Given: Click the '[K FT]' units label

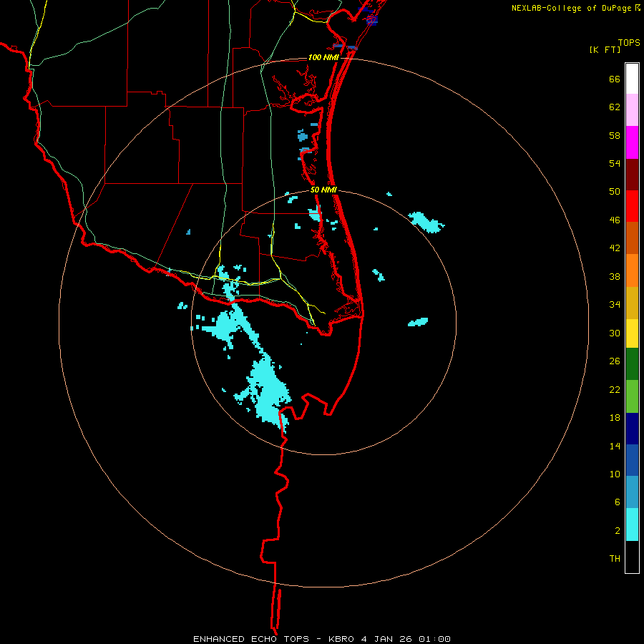Looking at the screenshot, I should (x=605, y=49).
